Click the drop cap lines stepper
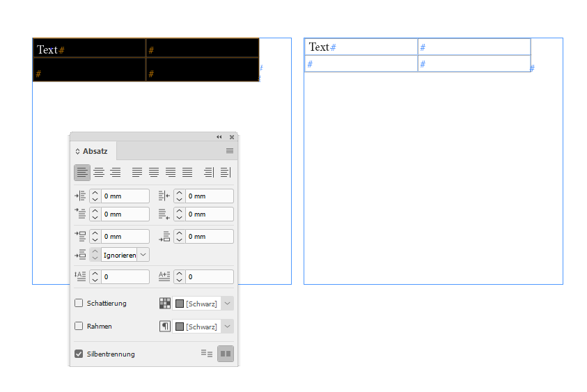This screenshot has height=392, width=587. click(x=95, y=276)
